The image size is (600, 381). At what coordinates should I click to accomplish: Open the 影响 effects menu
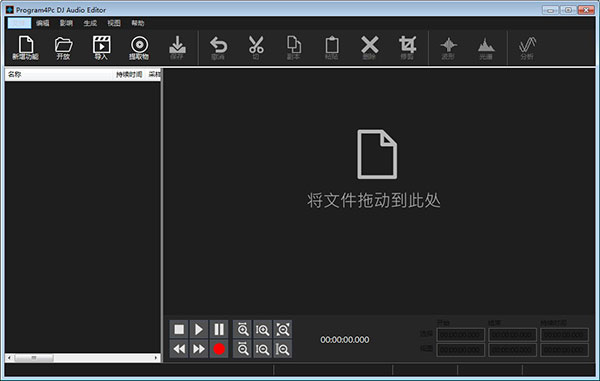[66, 23]
